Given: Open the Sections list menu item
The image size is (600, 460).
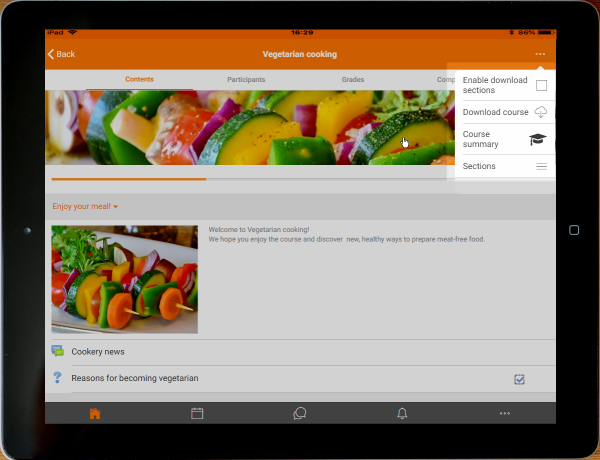Looking at the screenshot, I should pyautogui.click(x=504, y=166).
